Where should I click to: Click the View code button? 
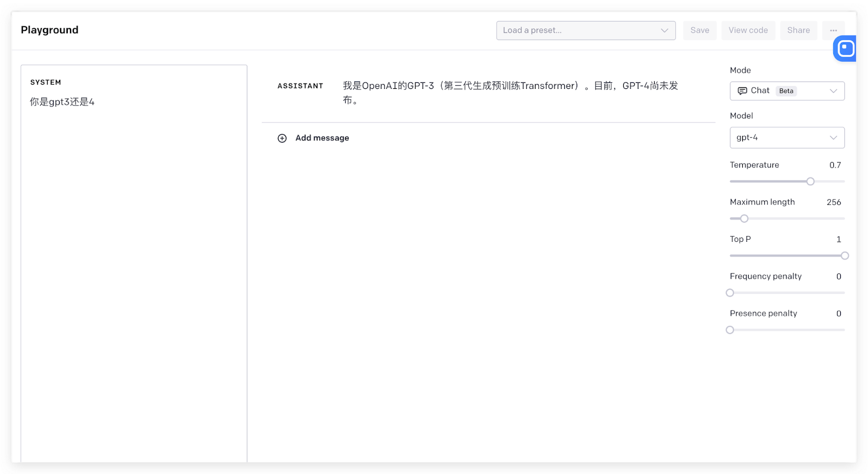pos(748,30)
